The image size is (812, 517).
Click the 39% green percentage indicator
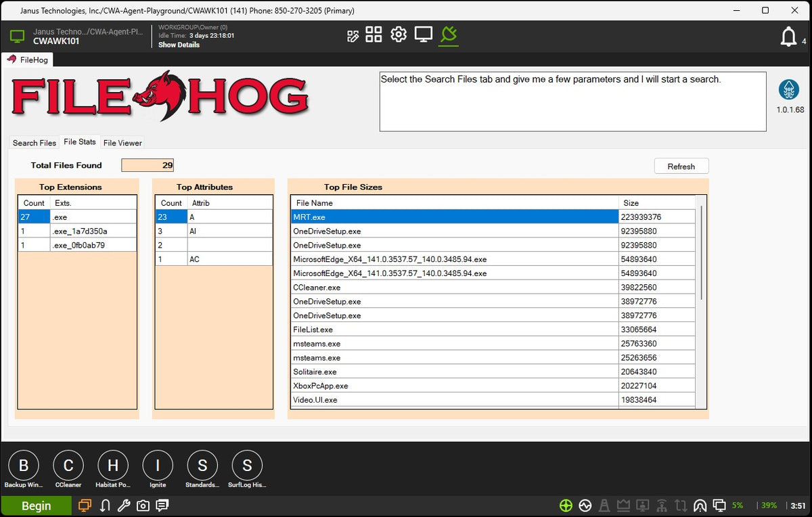[x=769, y=505]
